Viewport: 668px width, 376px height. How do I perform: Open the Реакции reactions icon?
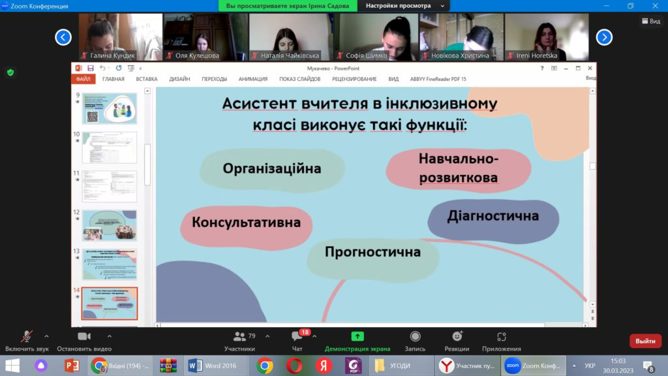(457, 336)
